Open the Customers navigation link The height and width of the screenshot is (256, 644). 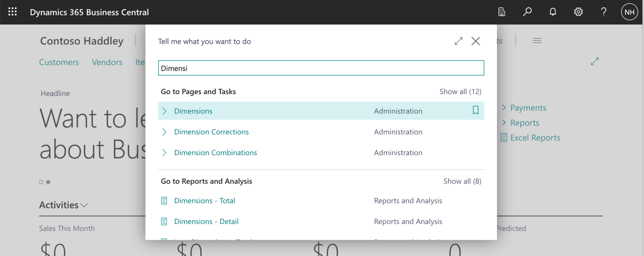click(59, 62)
